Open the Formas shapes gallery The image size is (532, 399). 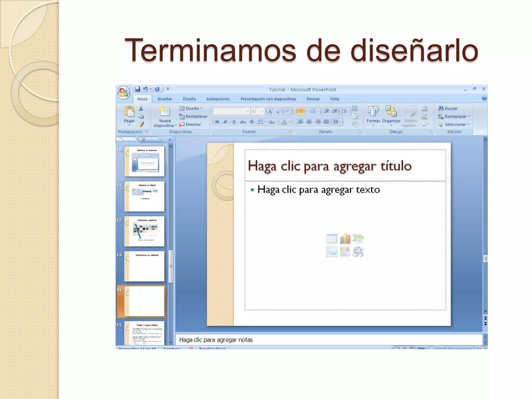373,116
